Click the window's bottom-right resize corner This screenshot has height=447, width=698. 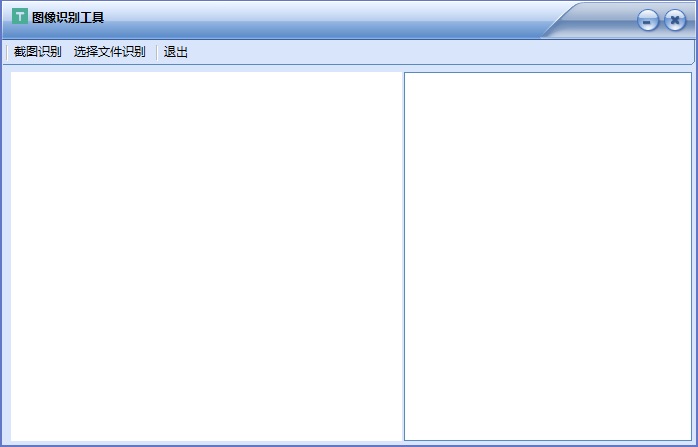694,443
